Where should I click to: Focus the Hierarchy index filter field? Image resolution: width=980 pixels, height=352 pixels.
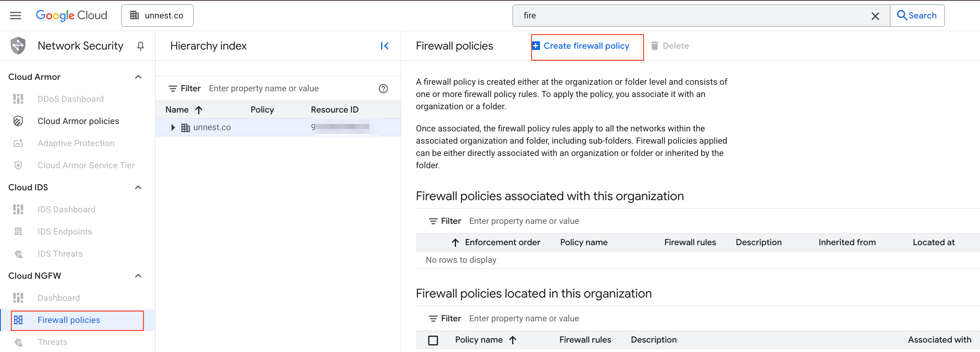pos(287,88)
